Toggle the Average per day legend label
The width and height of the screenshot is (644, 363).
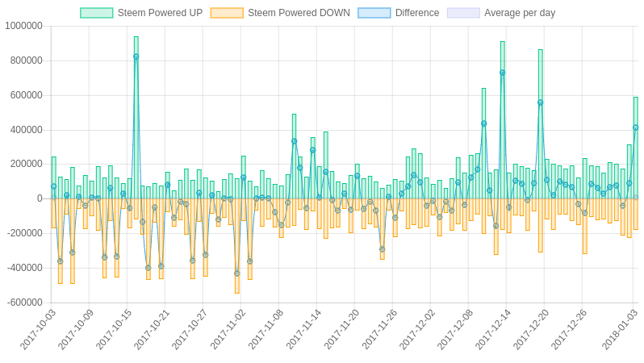click(520, 13)
